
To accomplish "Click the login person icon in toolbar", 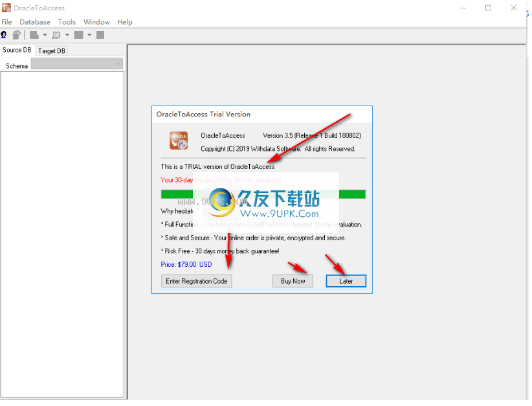I will [x=4, y=35].
